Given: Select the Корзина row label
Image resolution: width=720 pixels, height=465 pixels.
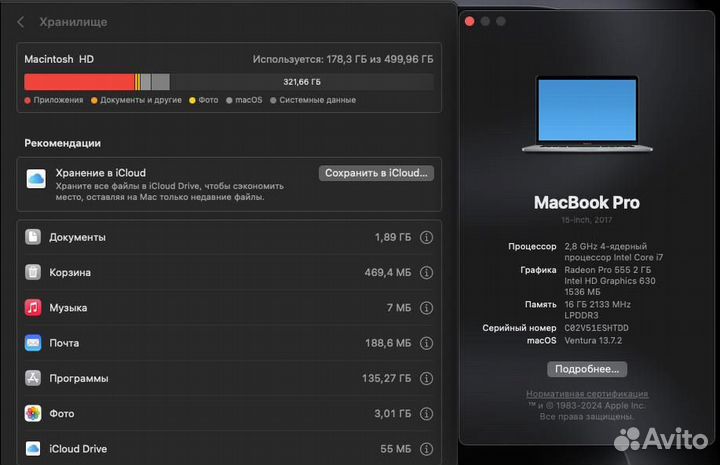Looking at the screenshot, I should 70,273.
